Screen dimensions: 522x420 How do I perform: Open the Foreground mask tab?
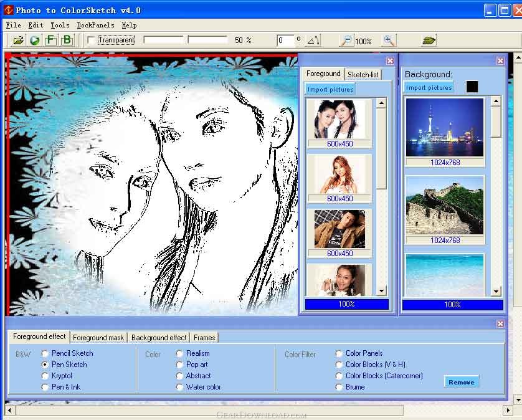[98, 338]
